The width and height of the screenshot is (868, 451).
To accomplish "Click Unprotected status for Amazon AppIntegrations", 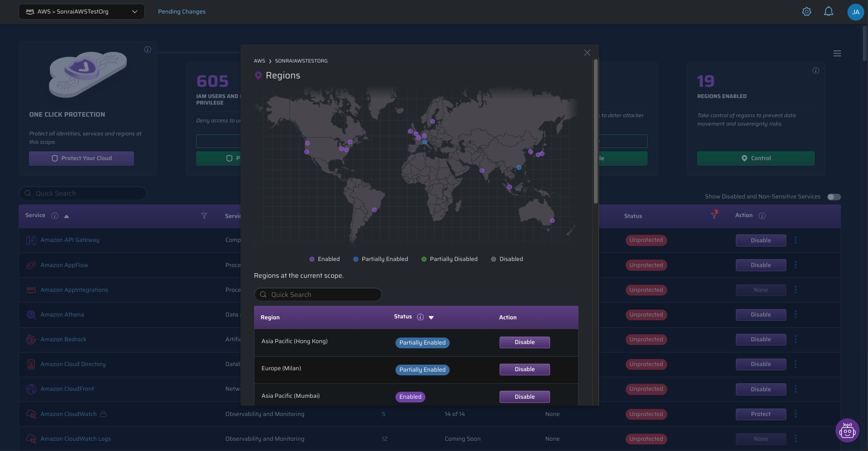I will point(646,290).
